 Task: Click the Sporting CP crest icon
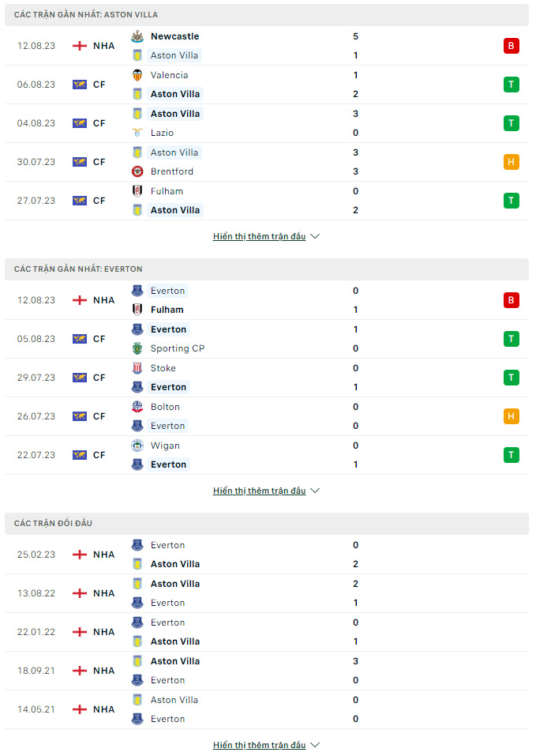click(x=137, y=348)
